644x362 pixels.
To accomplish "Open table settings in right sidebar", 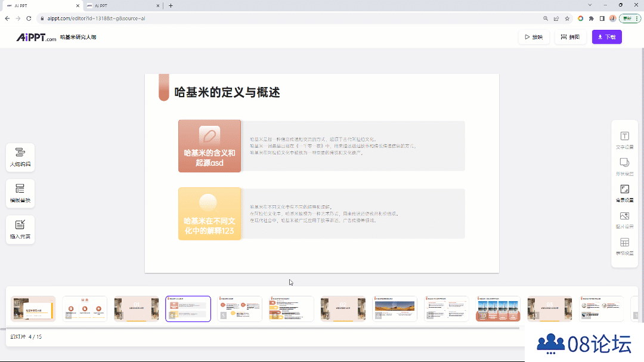I will tap(624, 246).
